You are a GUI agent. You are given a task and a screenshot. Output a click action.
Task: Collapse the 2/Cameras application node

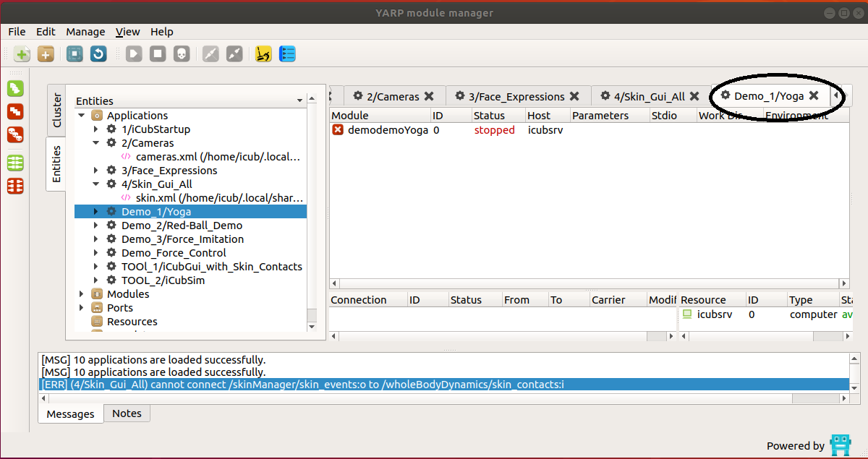click(x=96, y=143)
